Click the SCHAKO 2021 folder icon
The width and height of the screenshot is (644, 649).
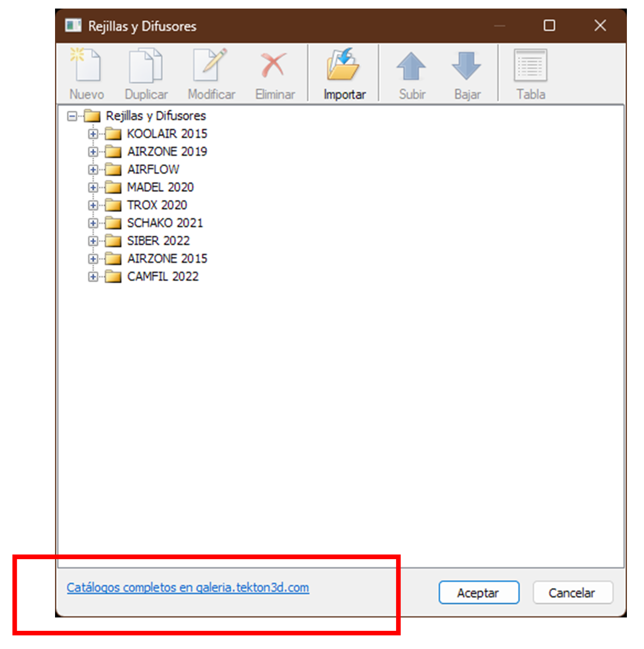(x=113, y=223)
